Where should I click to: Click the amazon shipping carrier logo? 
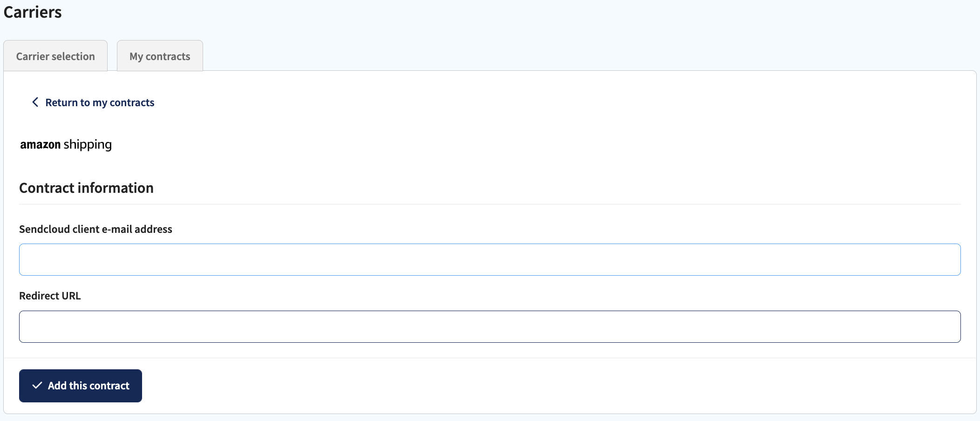[66, 144]
